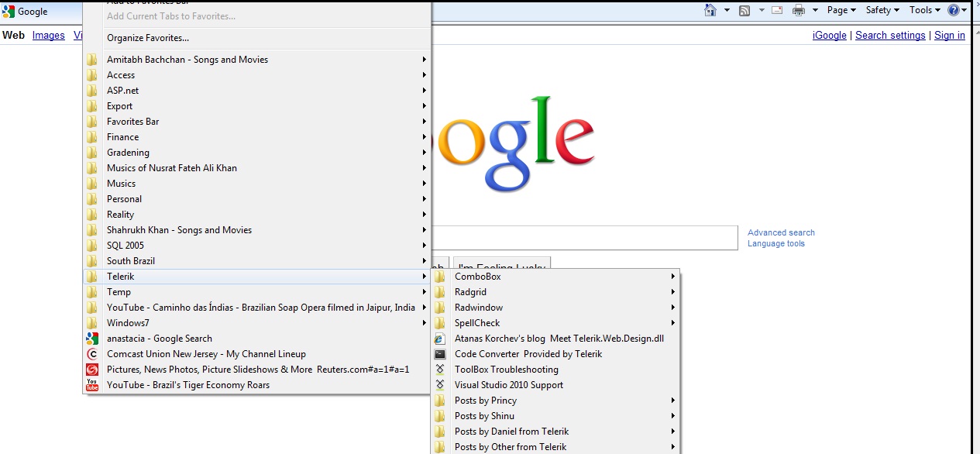980x454 pixels.
Task: Open the Images link on Google
Action: tap(49, 35)
